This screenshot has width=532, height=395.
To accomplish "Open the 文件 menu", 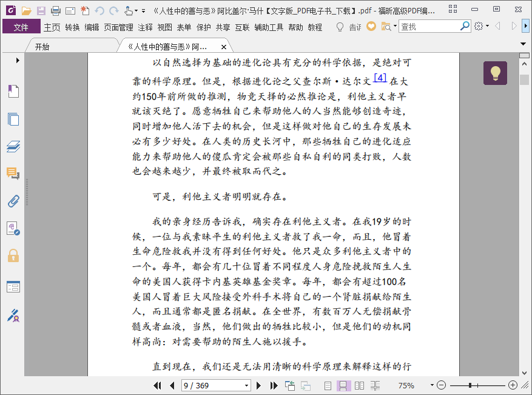I will (21, 27).
